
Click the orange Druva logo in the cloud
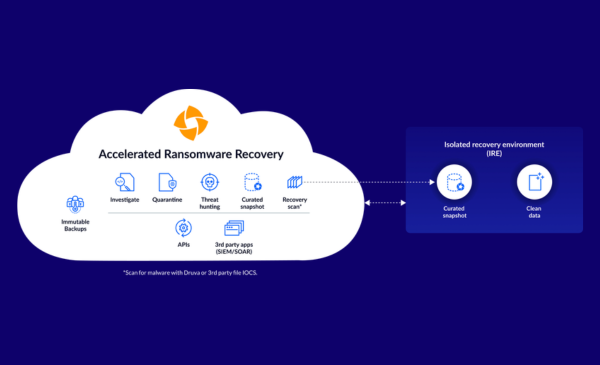191,123
